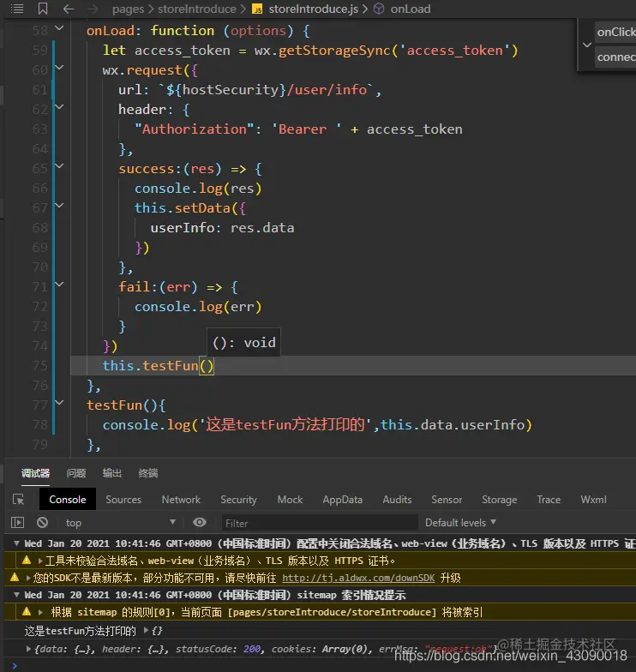This screenshot has width=636, height=672.
Task: Toggle the console sidebar panel icon
Action: click(x=17, y=523)
